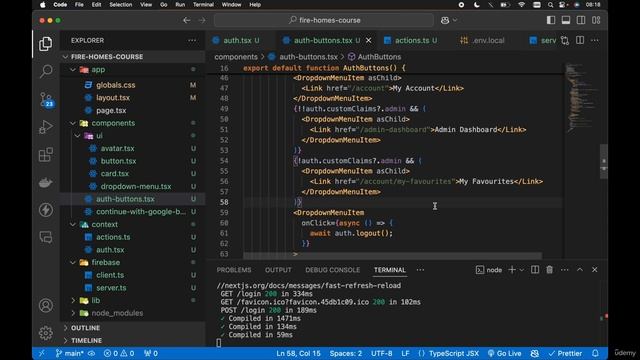640x360 pixels.
Task: Click fire-homes-course command center search box
Action: tap(324, 20)
